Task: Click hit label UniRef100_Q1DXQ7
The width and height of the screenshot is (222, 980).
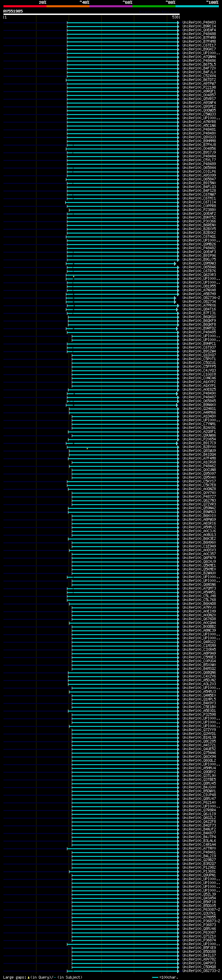Action: tap(199, 355)
